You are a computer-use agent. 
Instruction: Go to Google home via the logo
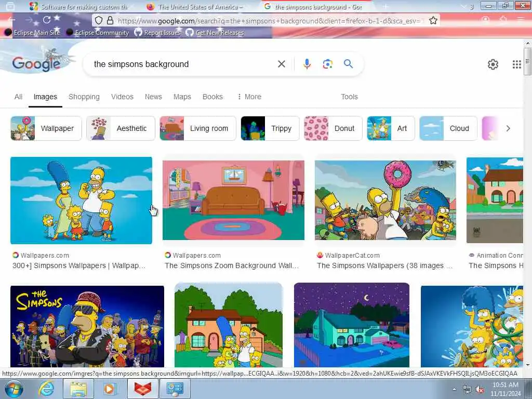pos(36,63)
